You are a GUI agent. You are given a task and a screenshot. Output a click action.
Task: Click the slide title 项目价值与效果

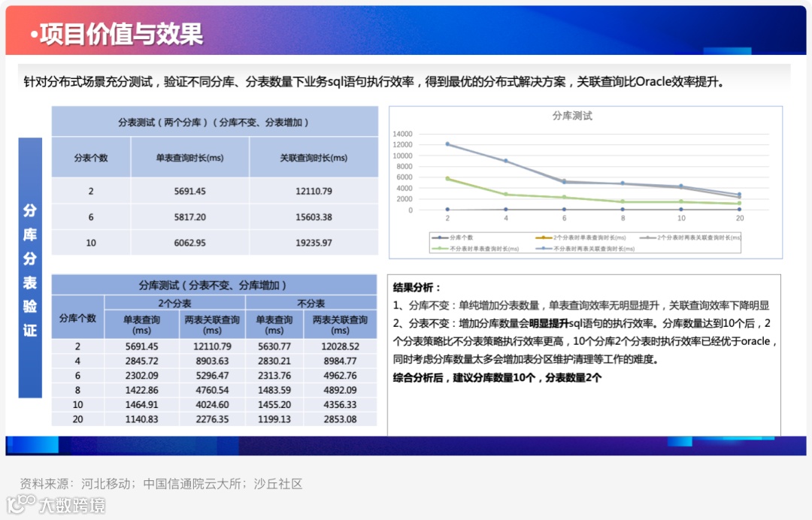click(x=120, y=35)
